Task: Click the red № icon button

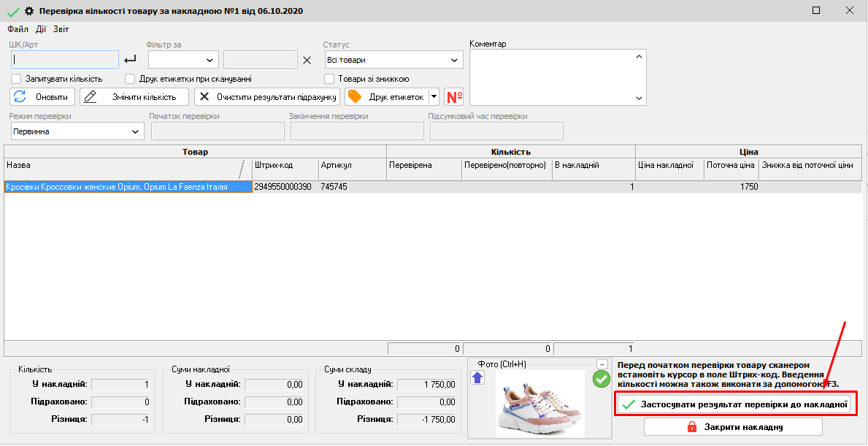Action: pos(454,97)
